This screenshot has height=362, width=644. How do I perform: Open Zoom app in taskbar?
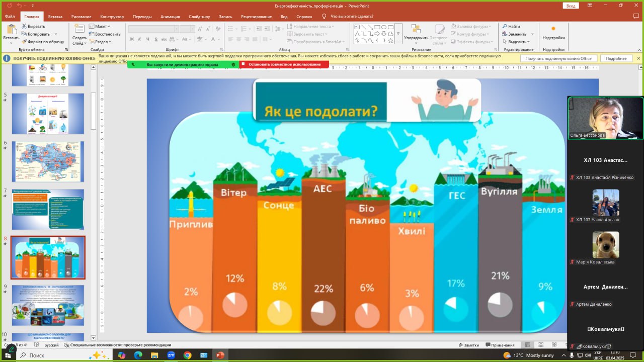click(171, 355)
